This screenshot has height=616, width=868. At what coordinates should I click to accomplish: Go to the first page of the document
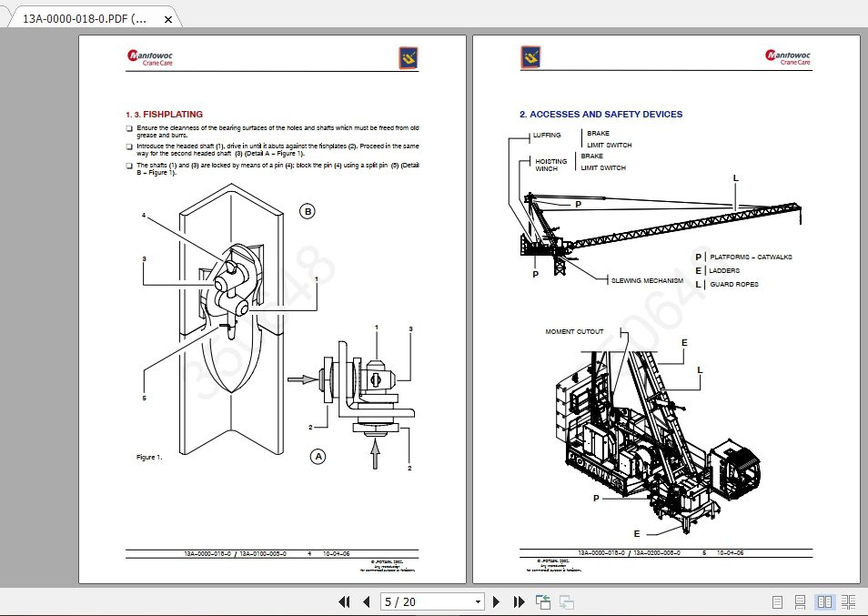coord(344,601)
